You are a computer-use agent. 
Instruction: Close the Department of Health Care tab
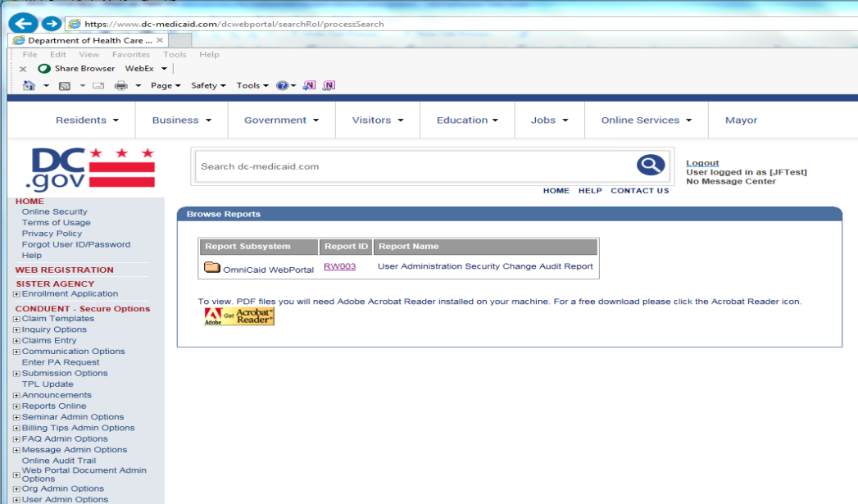pyautogui.click(x=160, y=40)
